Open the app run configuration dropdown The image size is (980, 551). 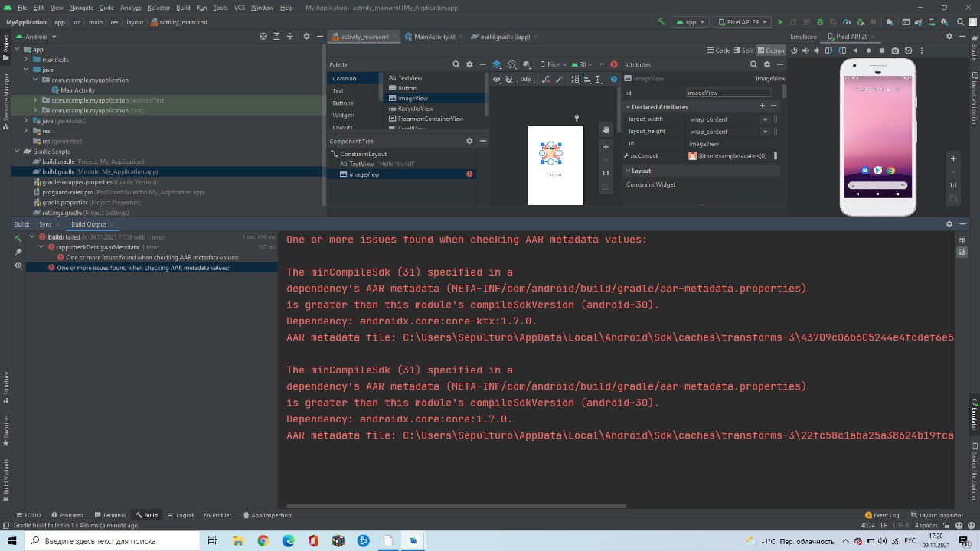click(x=690, y=22)
